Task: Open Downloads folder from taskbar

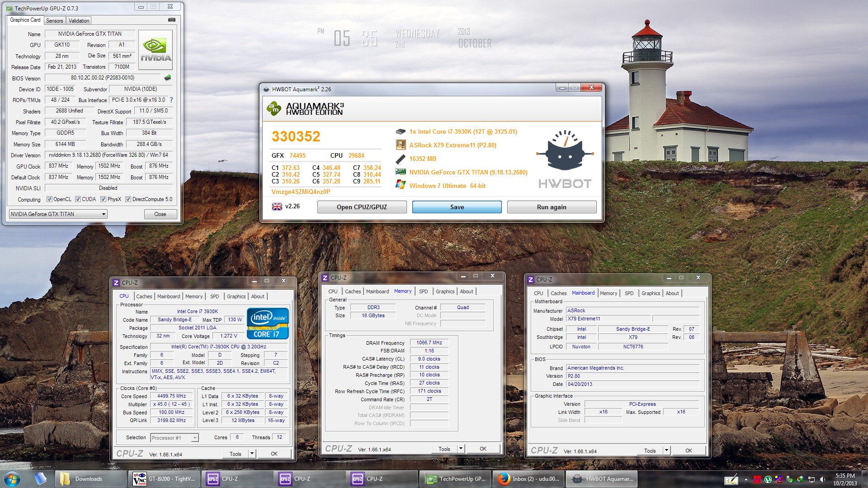Action: click(x=90, y=479)
